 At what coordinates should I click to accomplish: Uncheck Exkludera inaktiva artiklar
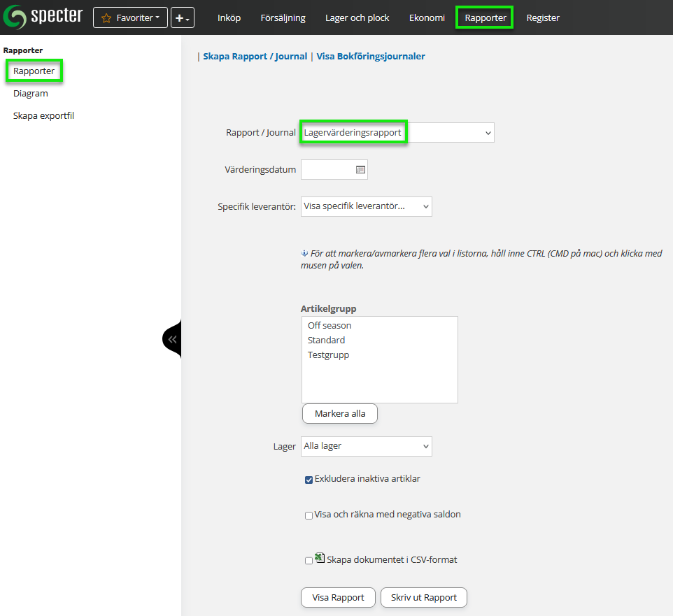(309, 480)
